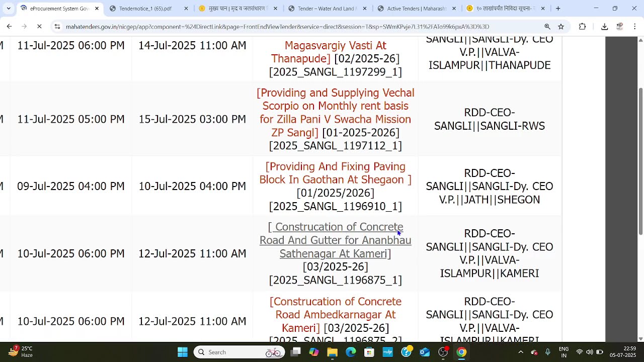Click the scrollbar down arrow
Image resolution: width=644 pixels, height=362 pixels.
tap(640, 339)
